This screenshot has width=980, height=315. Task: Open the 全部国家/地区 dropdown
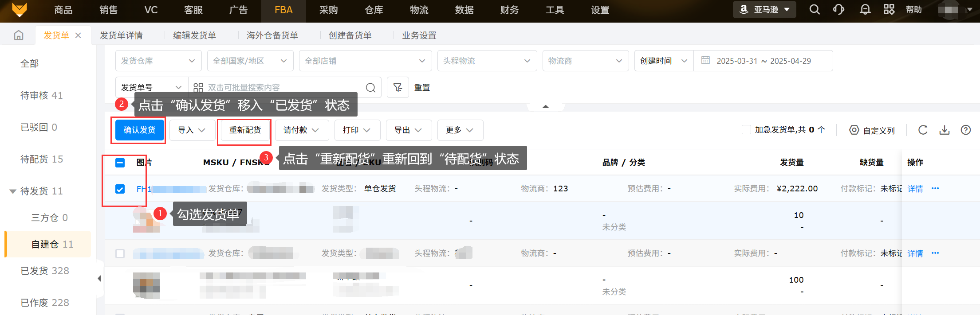250,61
